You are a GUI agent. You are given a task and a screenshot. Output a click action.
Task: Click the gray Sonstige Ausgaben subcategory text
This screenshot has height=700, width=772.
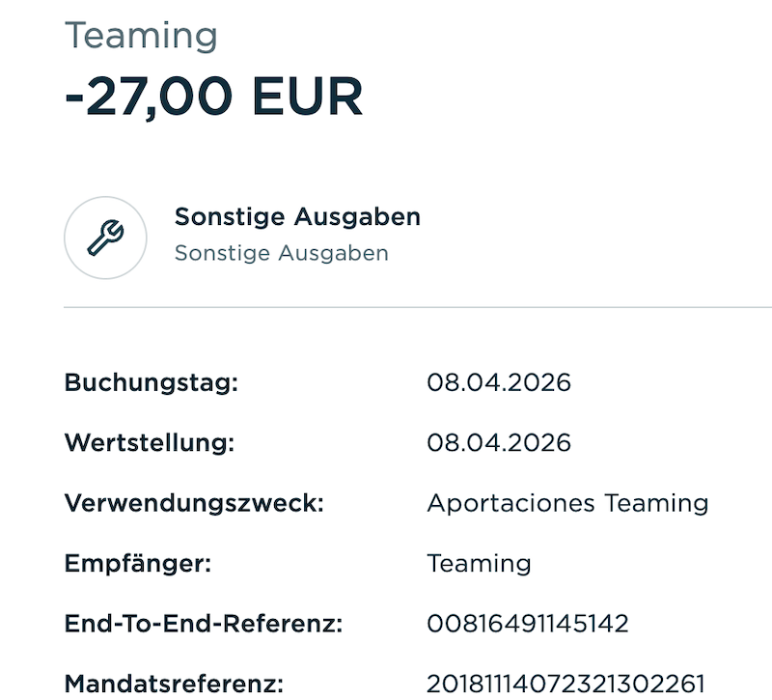[281, 253]
